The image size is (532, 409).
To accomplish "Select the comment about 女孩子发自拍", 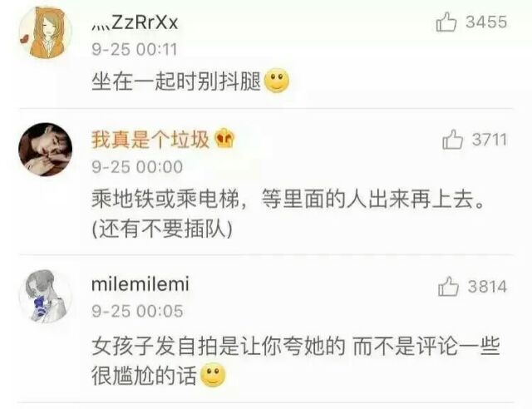I will [296, 361].
